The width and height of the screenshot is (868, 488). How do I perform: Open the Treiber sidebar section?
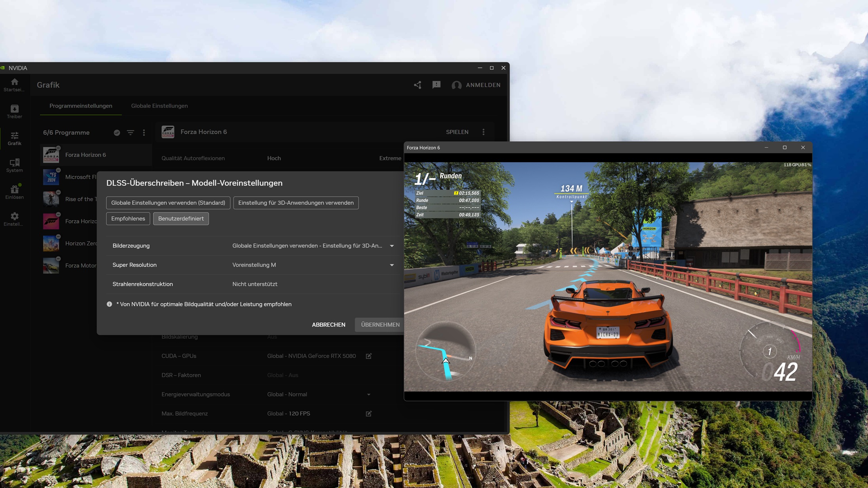(14, 112)
